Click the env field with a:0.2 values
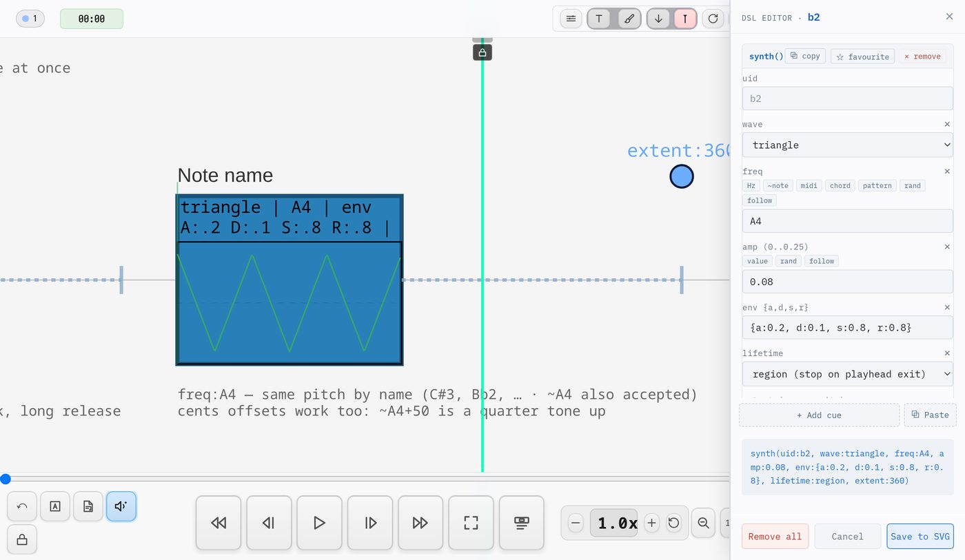 point(847,327)
